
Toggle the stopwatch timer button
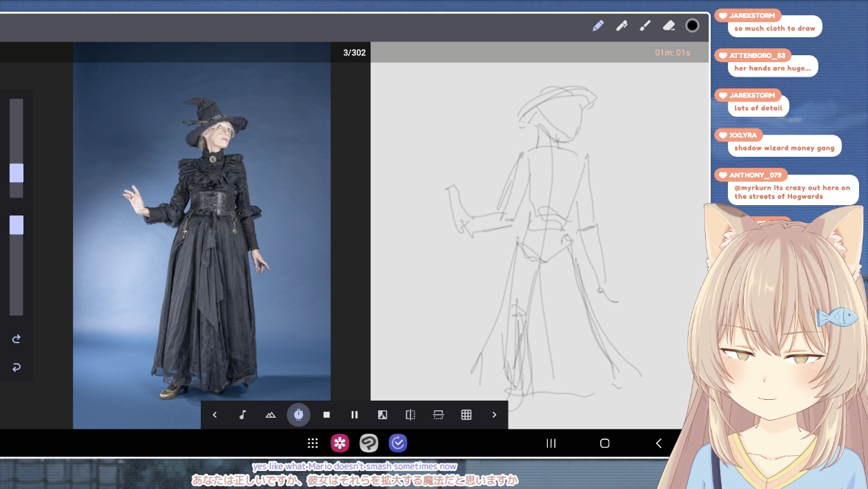point(298,414)
